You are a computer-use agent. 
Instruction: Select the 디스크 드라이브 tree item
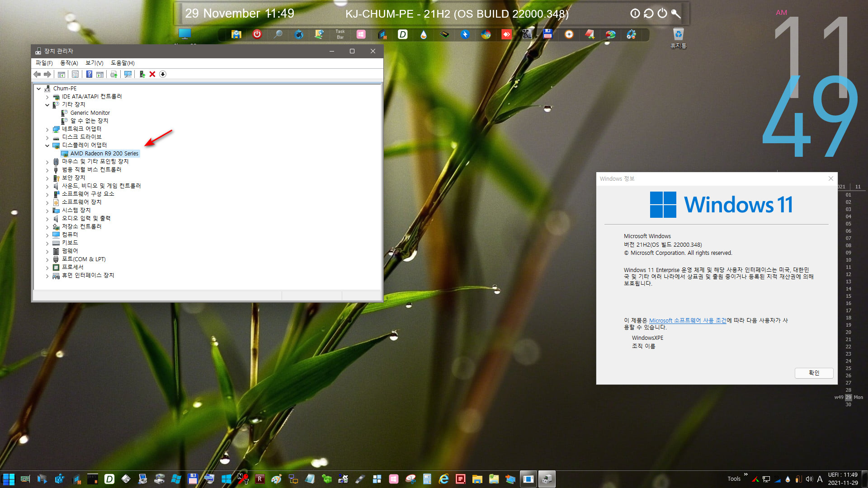pos(81,137)
